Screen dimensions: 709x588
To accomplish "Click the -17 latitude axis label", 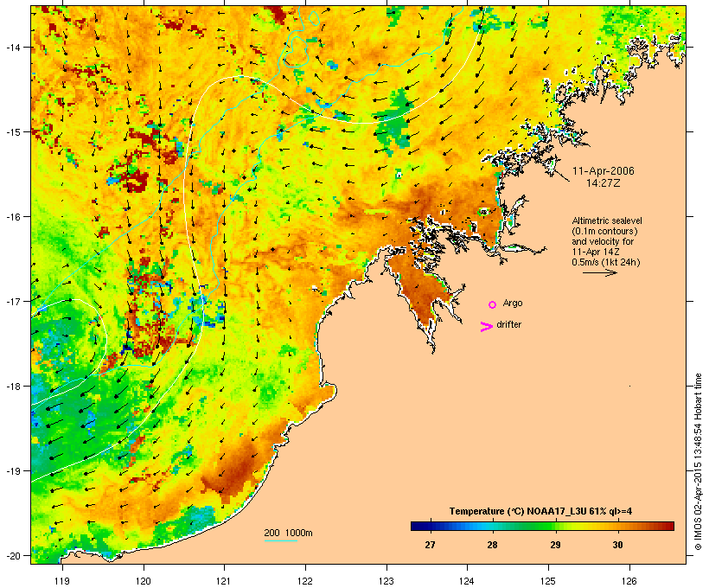I will [x=13, y=301].
